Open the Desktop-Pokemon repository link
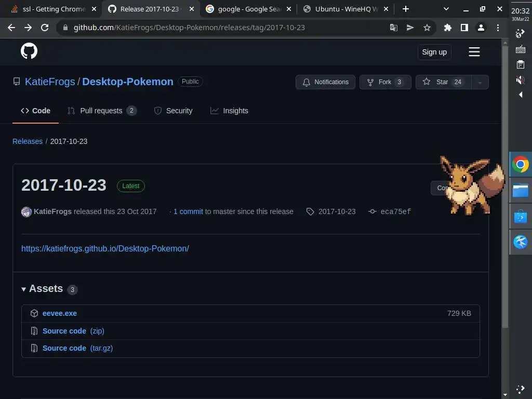The height and width of the screenshot is (399, 532). 128,82
